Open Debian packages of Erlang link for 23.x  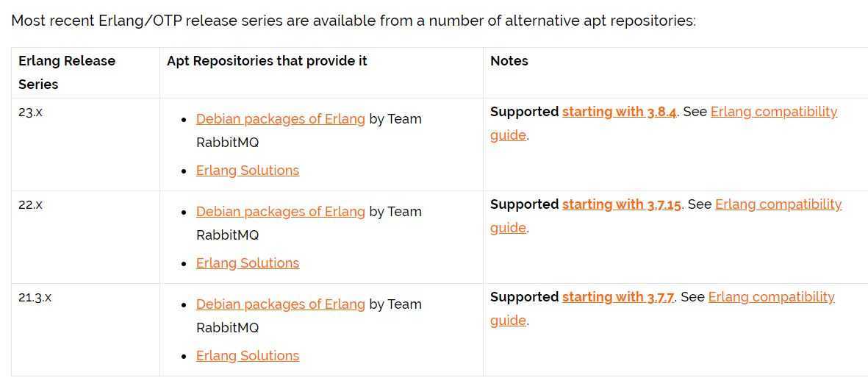280,119
